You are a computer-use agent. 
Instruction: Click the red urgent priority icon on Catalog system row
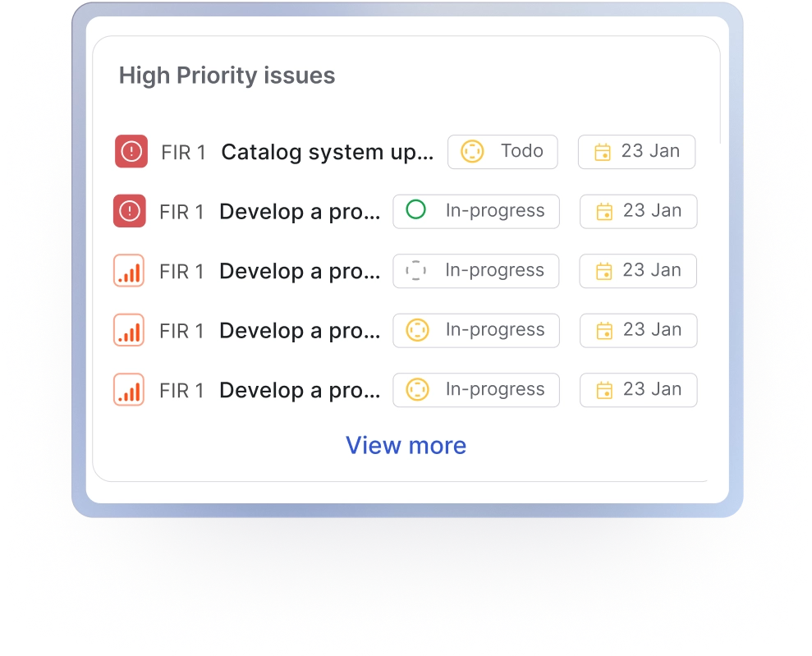click(x=131, y=152)
